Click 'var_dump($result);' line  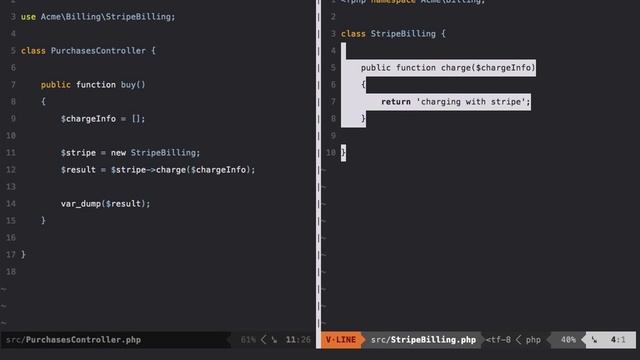[x=105, y=204]
